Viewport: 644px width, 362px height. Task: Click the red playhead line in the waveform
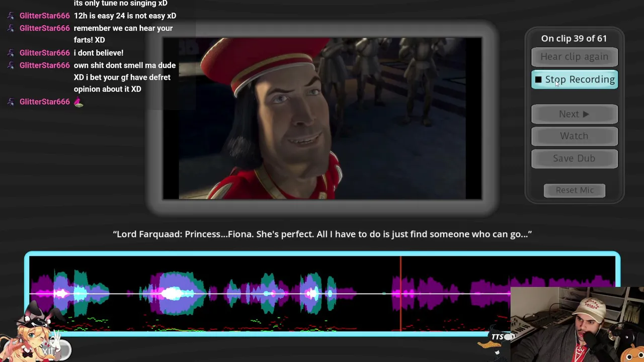coord(401,294)
